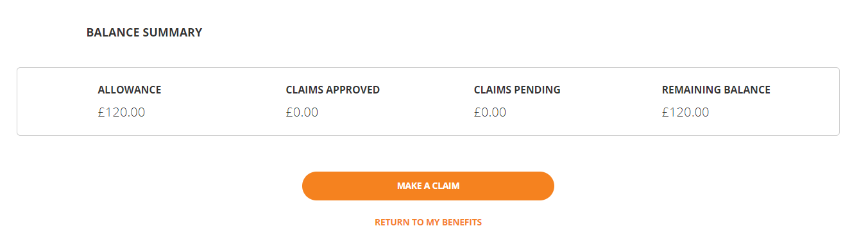Select the Balance Summary heading

click(144, 32)
